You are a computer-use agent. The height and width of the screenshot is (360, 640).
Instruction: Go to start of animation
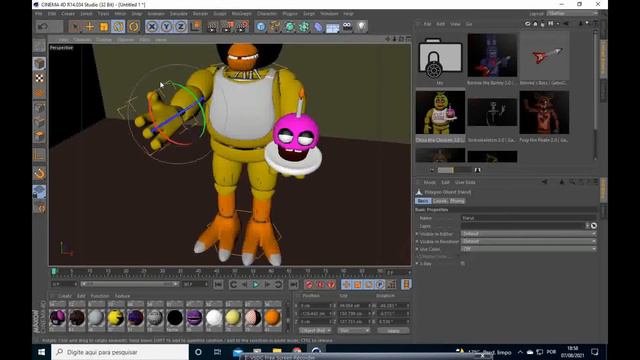[218, 284]
